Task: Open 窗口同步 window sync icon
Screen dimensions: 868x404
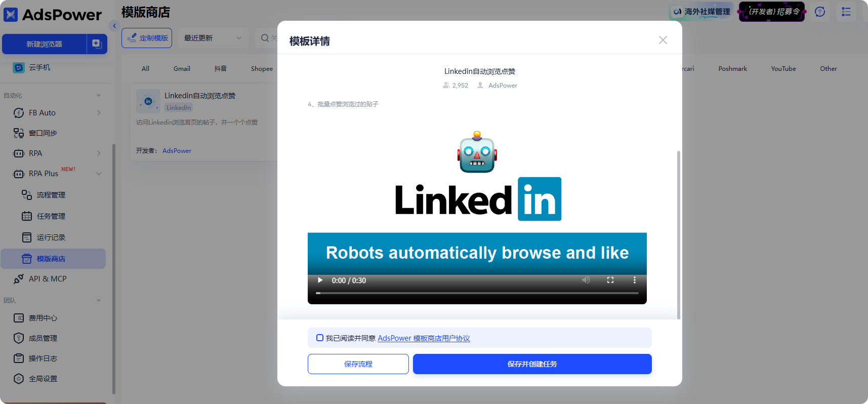Action: coord(19,133)
